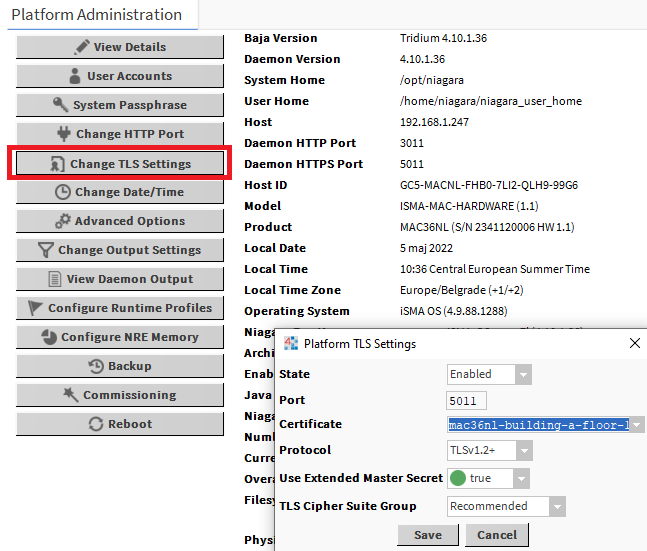Select the Platform Administration tab
The image size is (647, 551).
coord(97,15)
